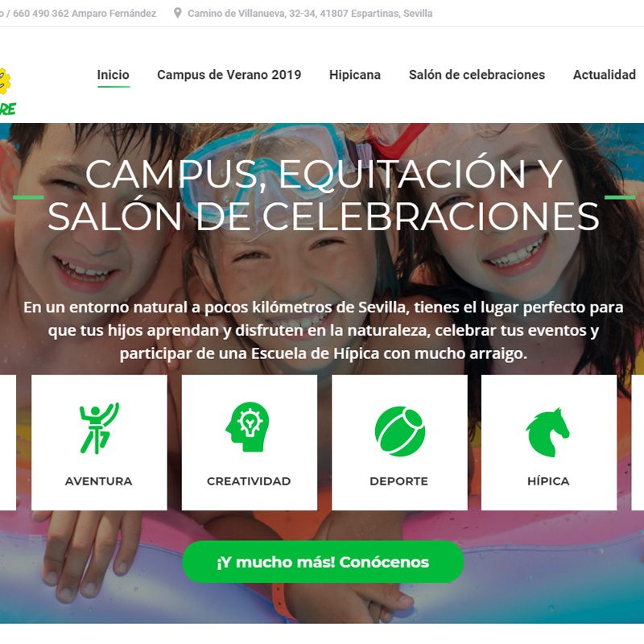Select the HÍPICA card label

click(548, 481)
